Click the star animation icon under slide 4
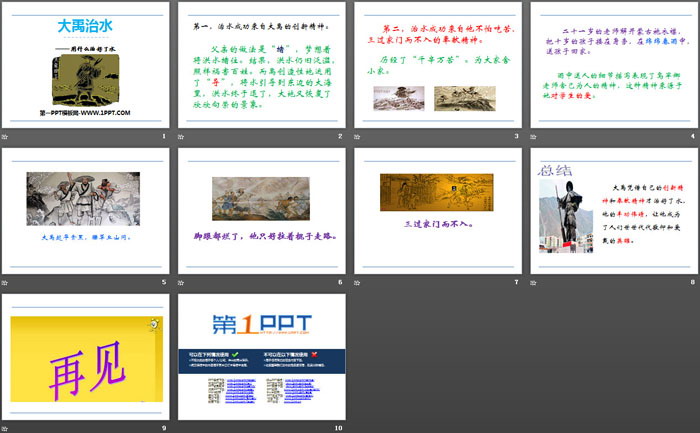This screenshot has height=433, width=700. pos(533,137)
